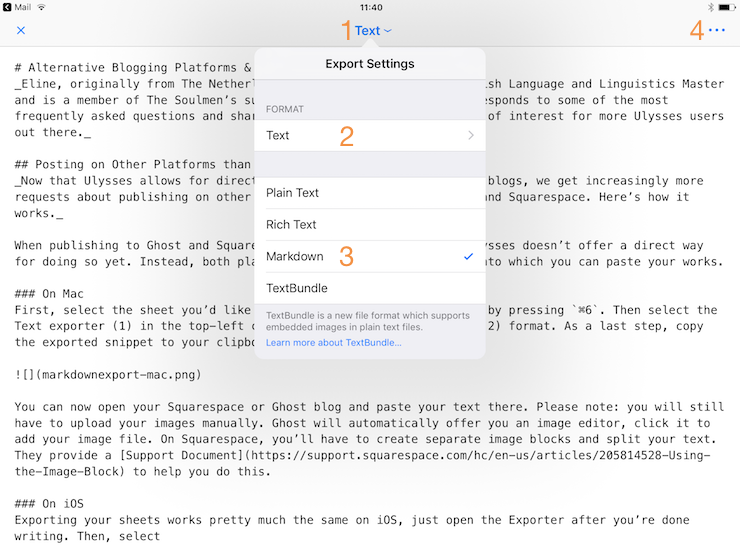This screenshot has width=740, height=555.
Task: Expand the Format Text row chevron
Action: 471,135
